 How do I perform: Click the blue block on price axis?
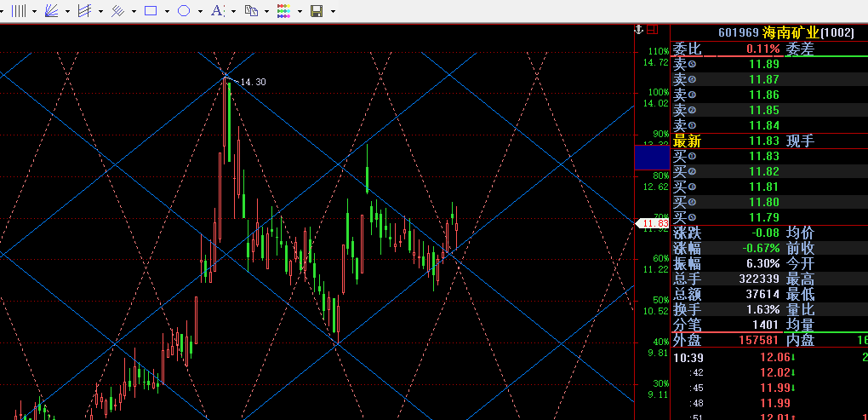(652, 158)
